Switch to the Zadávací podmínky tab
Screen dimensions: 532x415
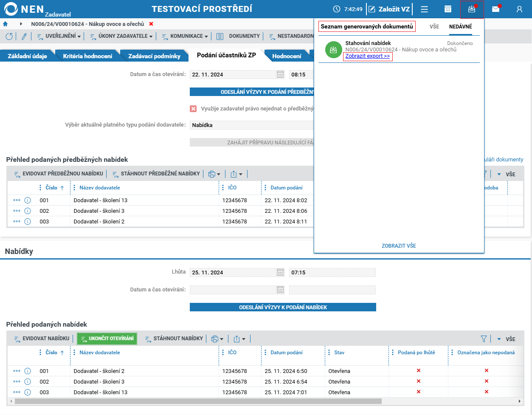pyautogui.click(x=154, y=56)
